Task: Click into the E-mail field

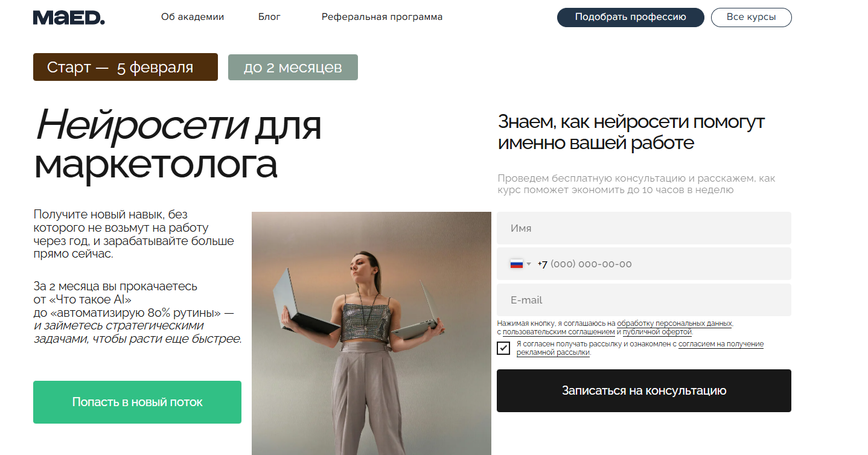Action: 643,300
